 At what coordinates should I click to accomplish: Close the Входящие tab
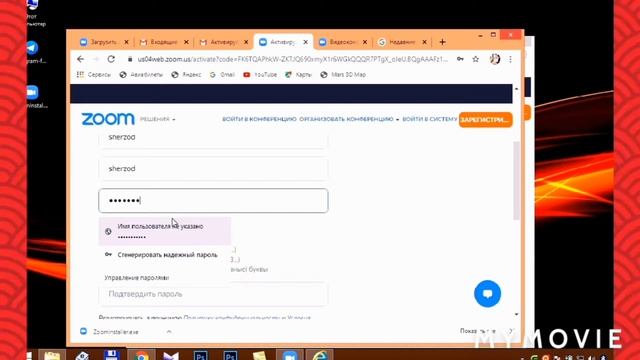[x=186, y=42]
